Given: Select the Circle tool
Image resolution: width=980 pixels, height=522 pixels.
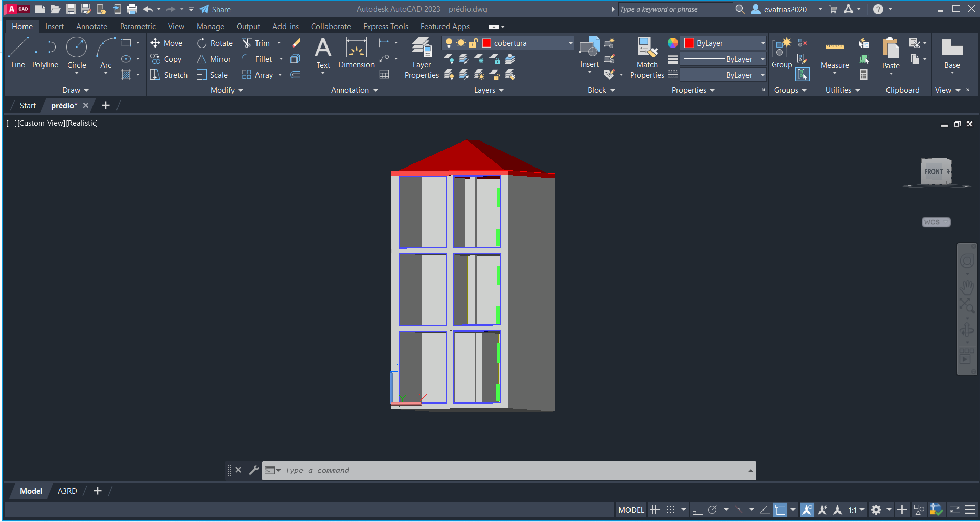Looking at the screenshot, I should click(x=77, y=52).
